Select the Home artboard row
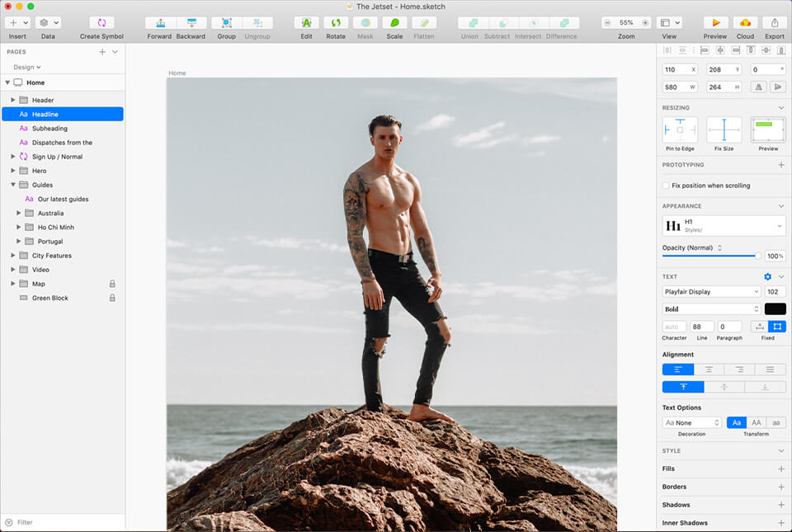The height and width of the screenshot is (532, 792). (x=63, y=82)
